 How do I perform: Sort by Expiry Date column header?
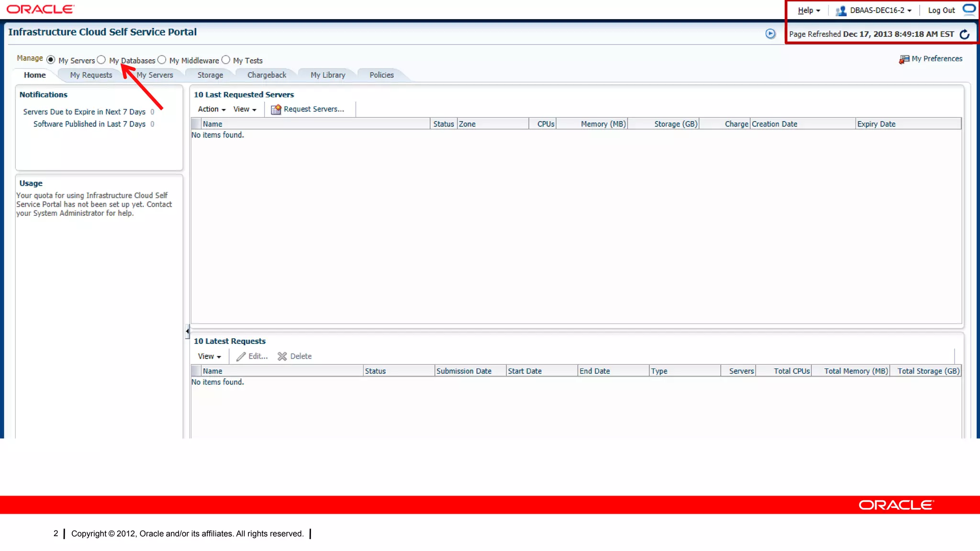908,124
